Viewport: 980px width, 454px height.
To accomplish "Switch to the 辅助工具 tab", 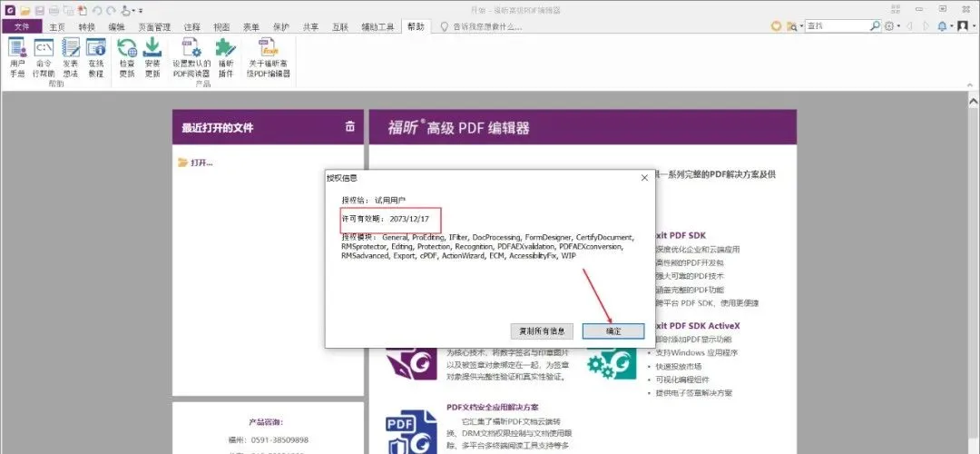I will (378, 27).
